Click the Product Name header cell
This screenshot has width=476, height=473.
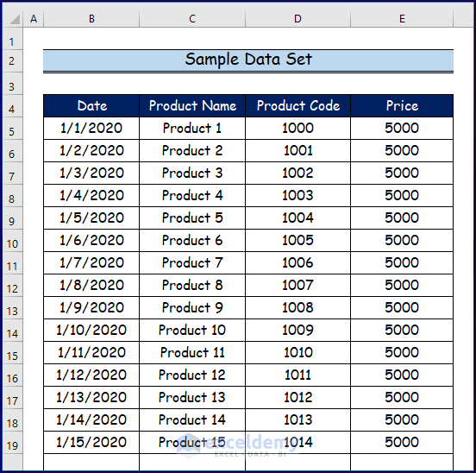tap(192, 105)
